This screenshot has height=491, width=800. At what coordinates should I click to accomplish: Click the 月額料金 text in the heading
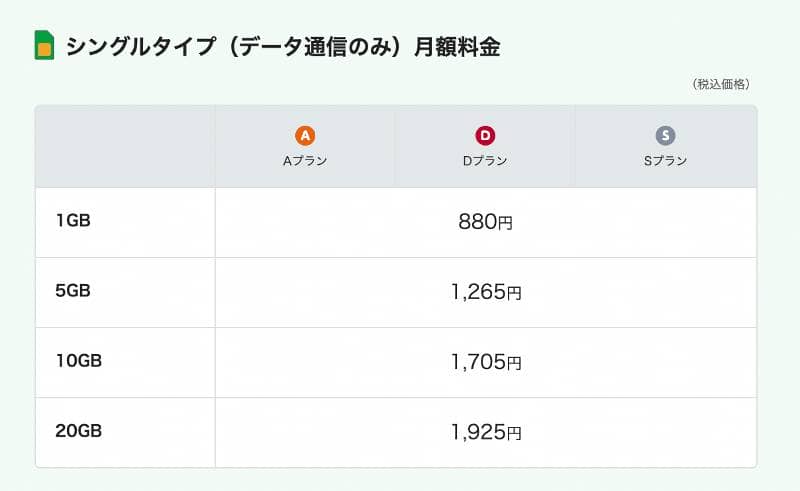point(459,46)
